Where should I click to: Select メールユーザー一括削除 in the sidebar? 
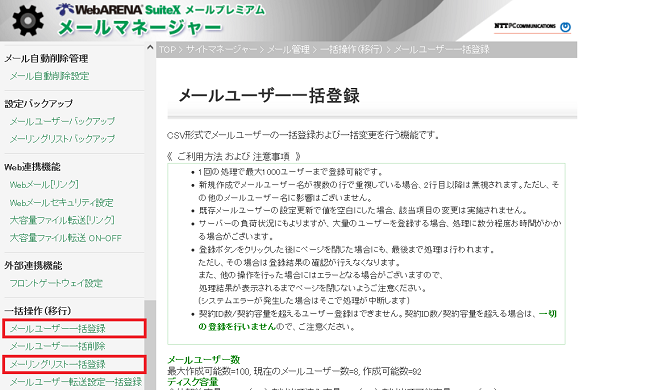(58, 346)
